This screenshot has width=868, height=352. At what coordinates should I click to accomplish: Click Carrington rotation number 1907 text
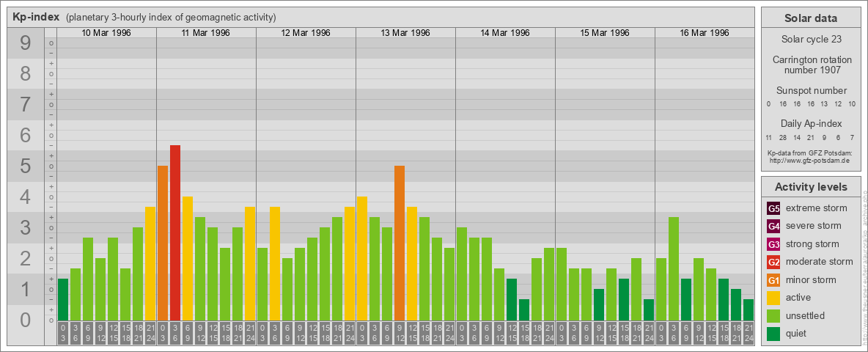pyautogui.click(x=811, y=65)
